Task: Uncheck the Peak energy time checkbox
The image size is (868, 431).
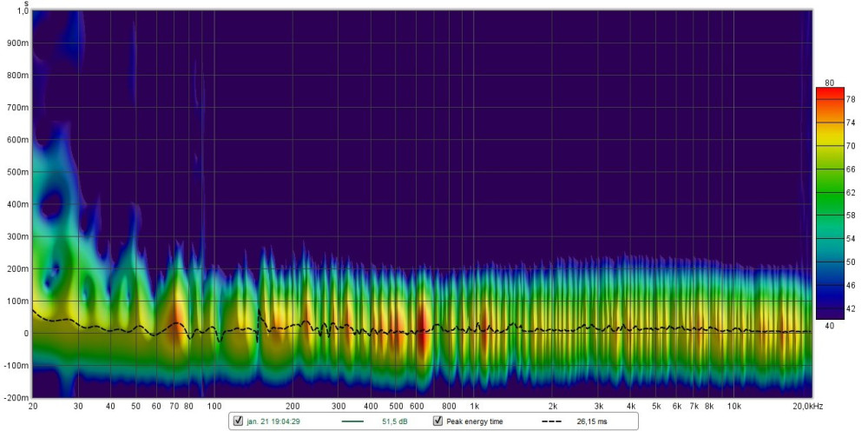Action: coord(438,421)
